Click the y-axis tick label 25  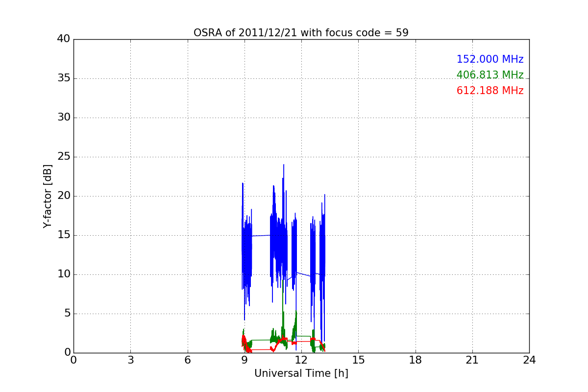click(64, 157)
